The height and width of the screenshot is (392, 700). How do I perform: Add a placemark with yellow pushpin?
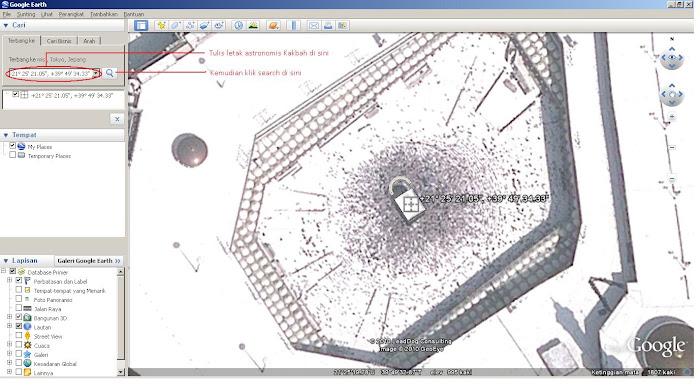(x=161, y=25)
